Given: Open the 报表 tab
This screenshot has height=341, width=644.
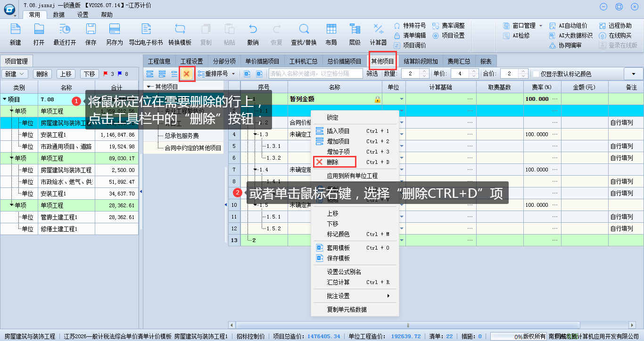Looking at the screenshot, I should pos(486,61).
